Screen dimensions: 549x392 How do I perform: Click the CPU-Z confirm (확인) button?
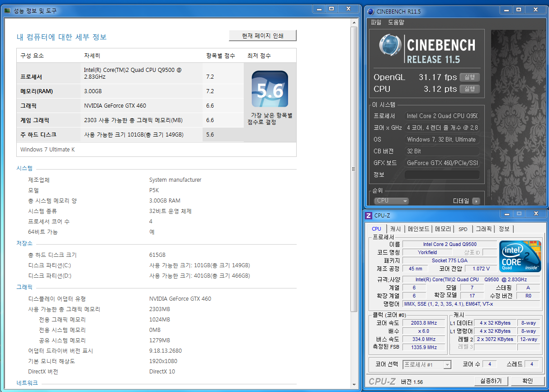coord(527,381)
